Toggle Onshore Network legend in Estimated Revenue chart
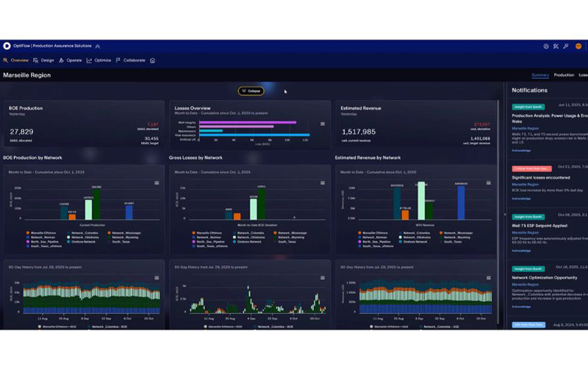 pyautogui.click(x=414, y=242)
